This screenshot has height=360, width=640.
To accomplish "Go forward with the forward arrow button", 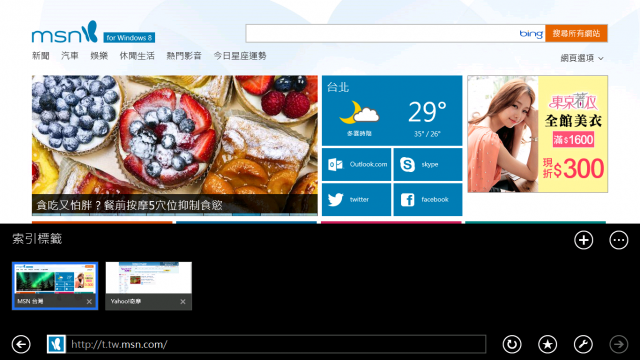I will click(x=619, y=344).
